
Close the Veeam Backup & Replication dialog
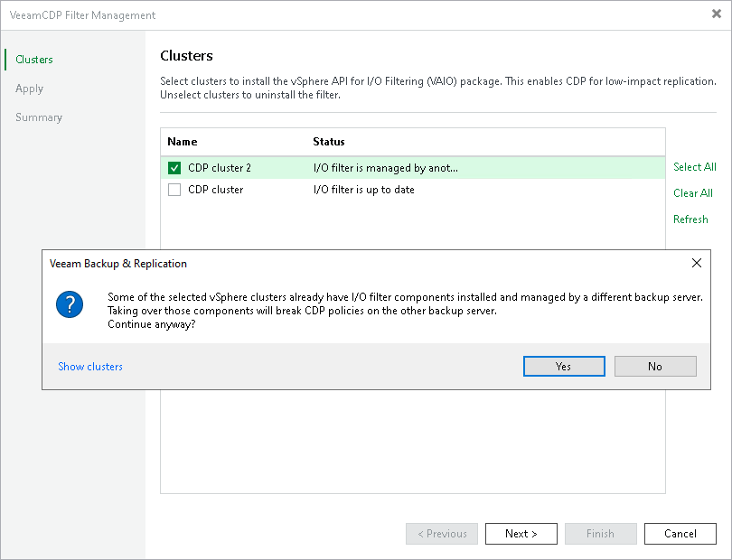pyautogui.click(x=697, y=263)
